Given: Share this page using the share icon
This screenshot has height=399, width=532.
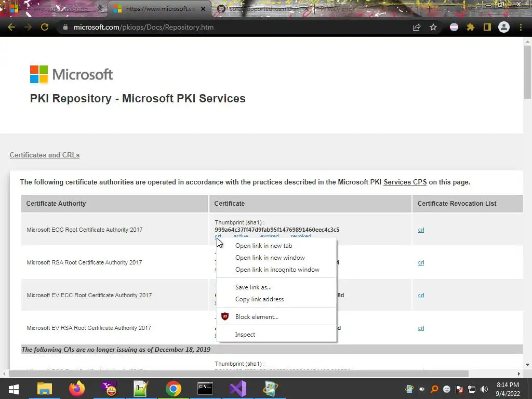Looking at the screenshot, I should [417, 27].
